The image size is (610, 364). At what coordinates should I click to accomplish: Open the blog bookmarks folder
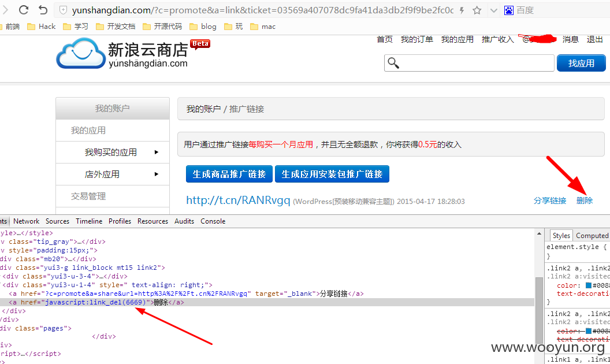pyautogui.click(x=203, y=27)
